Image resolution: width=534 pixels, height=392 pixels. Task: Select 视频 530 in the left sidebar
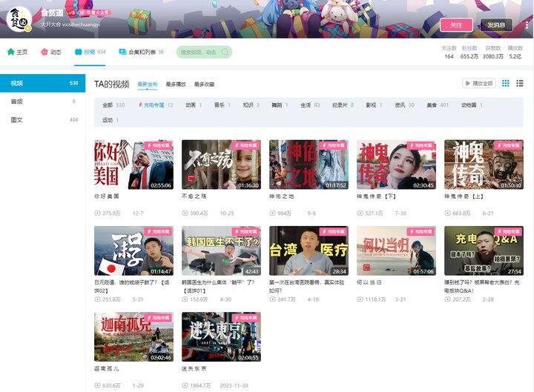[x=42, y=83]
